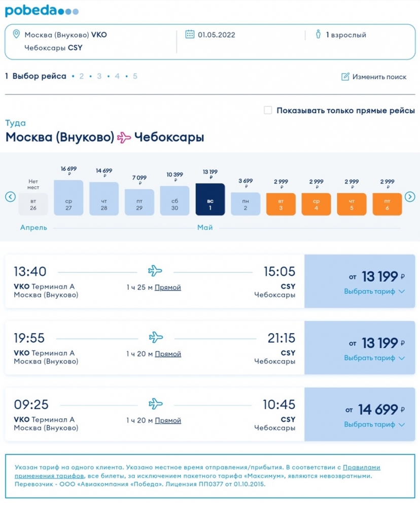Image resolution: width=420 pixels, height=507 pixels.
Task: Click the passenger icon next to 1 взрослый
Action: click(318, 34)
